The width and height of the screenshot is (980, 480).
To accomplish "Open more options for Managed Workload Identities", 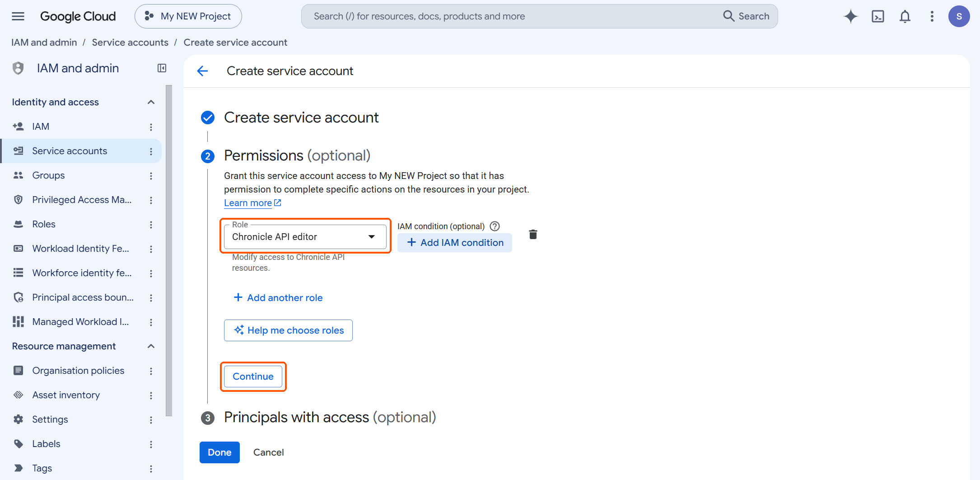I will (x=151, y=322).
